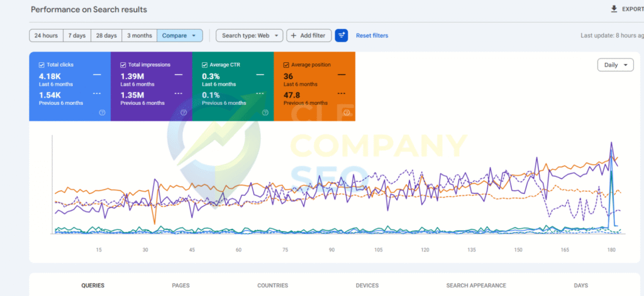Screen dimensions: 644x296
Task: Open the Compare date range dropdown
Action: (179, 36)
